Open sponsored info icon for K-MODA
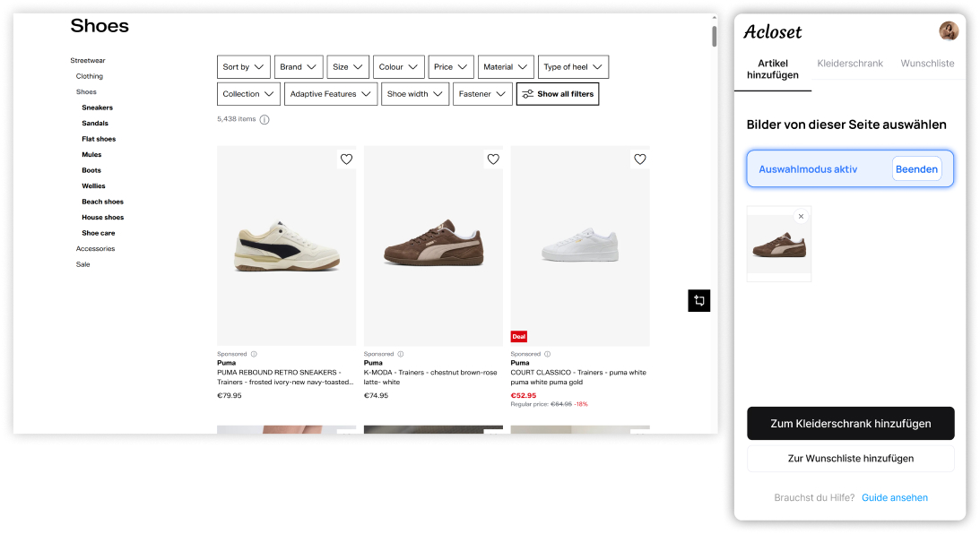Image resolution: width=980 pixels, height=534 pixels. coord(401,354)
